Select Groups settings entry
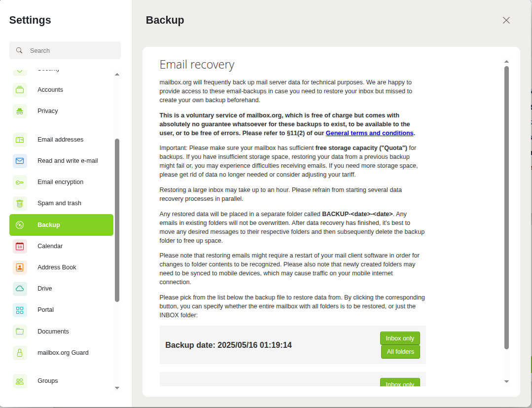532x408 pixels. click(x=62, y=381)
